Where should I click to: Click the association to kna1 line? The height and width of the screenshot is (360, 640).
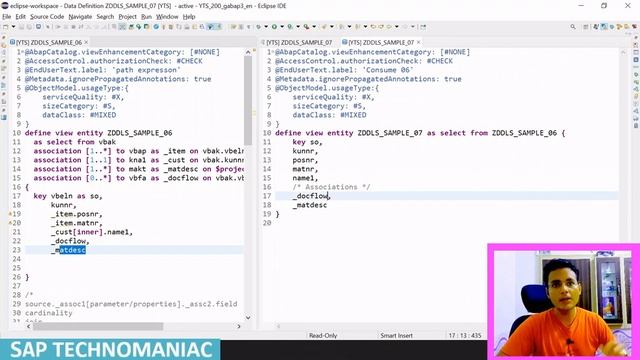139,160
